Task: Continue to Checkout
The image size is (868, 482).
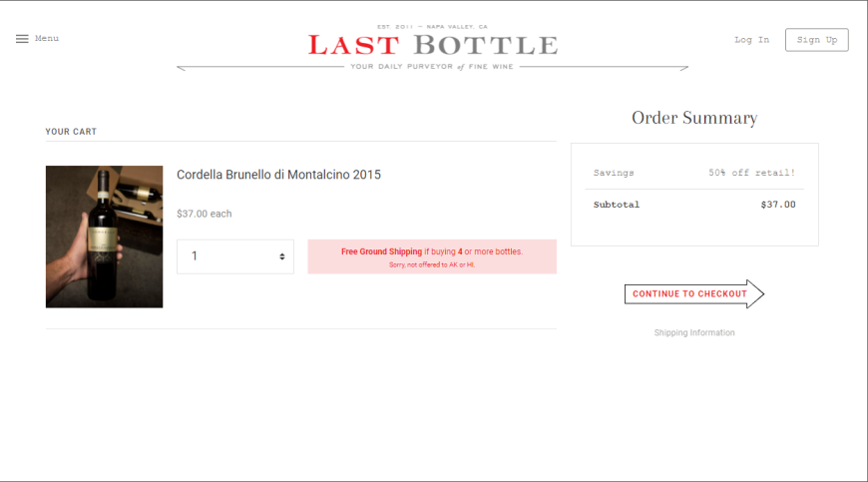Action: (694, 293)
